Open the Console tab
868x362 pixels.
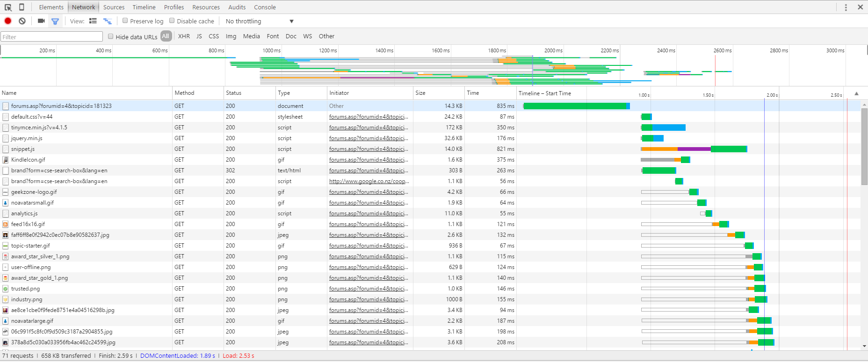pos(265,7)
